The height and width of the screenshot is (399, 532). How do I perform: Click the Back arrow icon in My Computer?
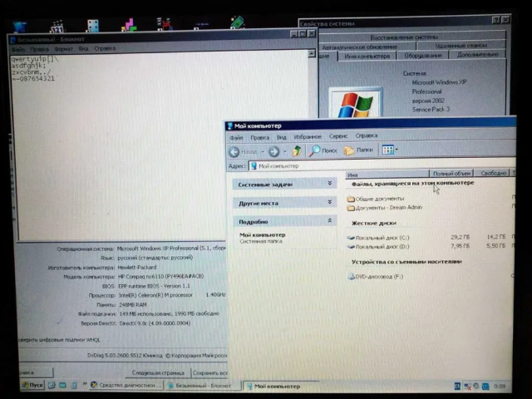coord(234,151)
